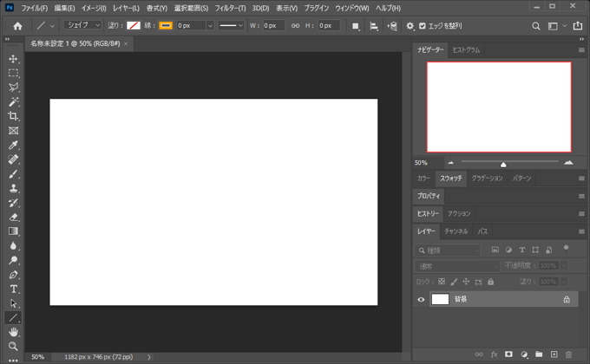Click the Share export icon
Screen dimensions: 590x364
pos(578,26)
